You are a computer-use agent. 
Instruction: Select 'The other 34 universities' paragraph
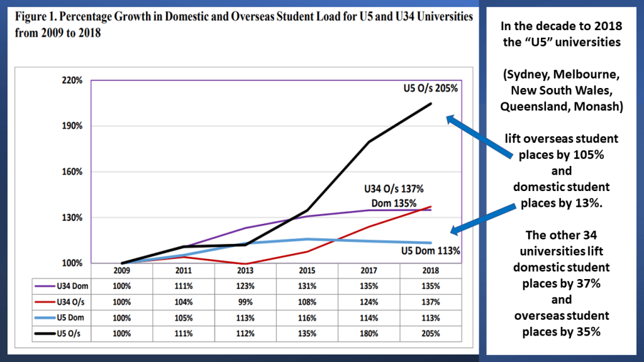point(562,283)
